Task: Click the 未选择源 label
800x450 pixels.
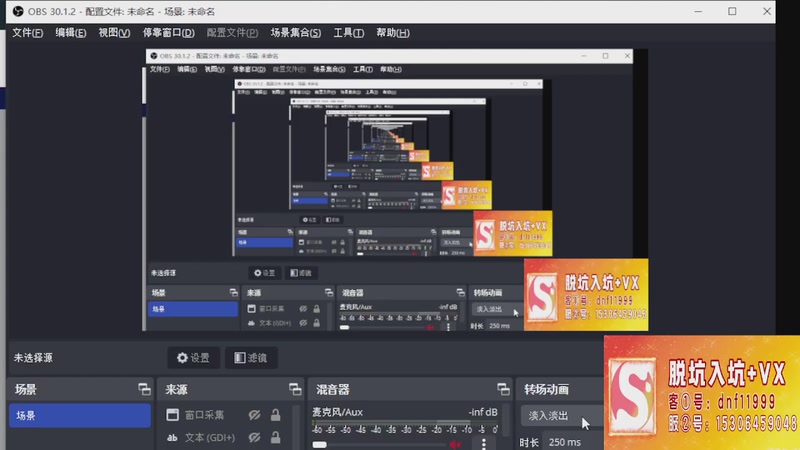Action: click(33, 358)
